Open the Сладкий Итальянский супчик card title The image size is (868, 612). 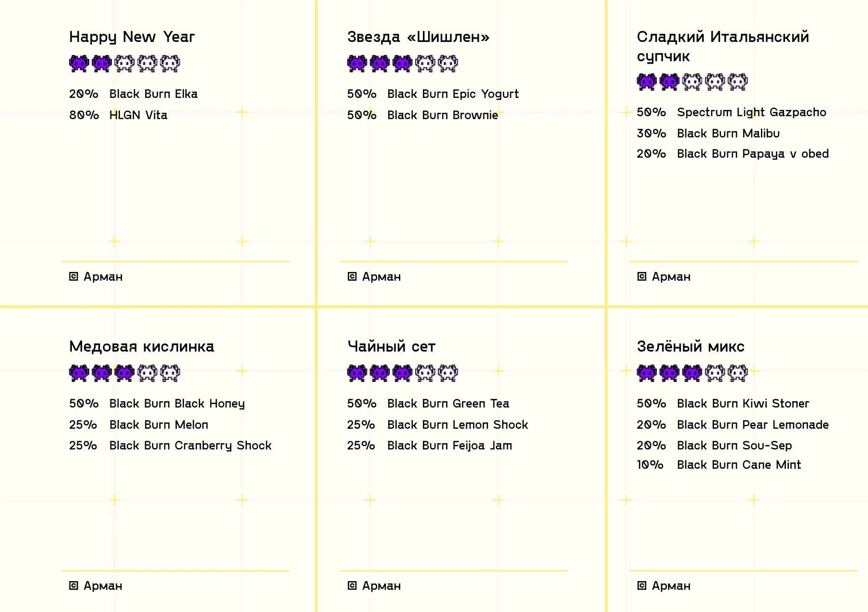coord(723,46)
